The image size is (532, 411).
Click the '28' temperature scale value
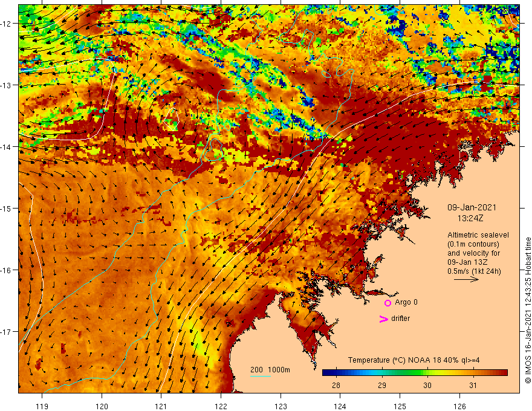tap(336, 385)
